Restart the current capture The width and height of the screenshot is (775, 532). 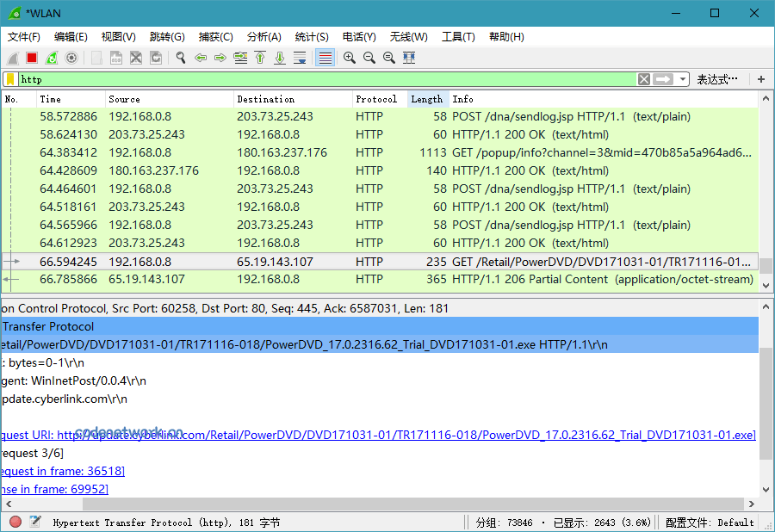pos(50,58)
